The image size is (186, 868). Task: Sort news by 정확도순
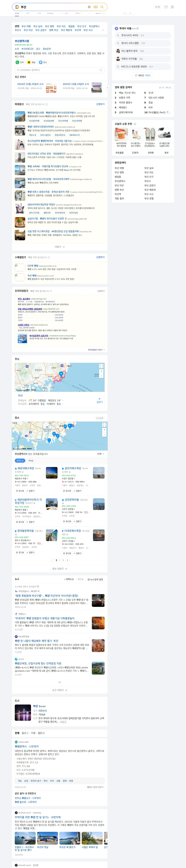(70, 579)
